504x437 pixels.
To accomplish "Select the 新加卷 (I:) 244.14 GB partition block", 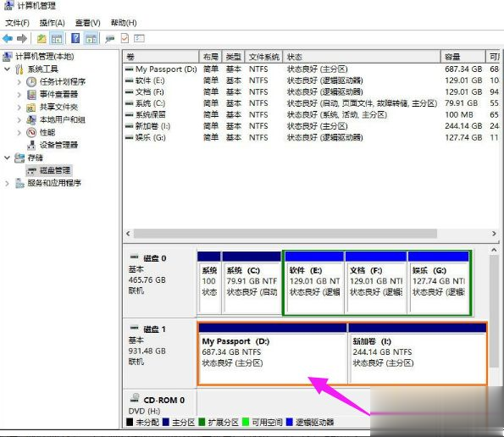I will coord(418,353).
